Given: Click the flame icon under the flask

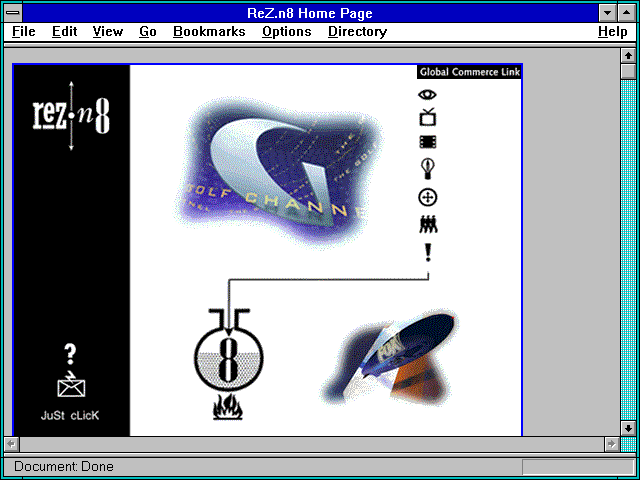Looking at the screenshot, I should click(x=228, y=407).
